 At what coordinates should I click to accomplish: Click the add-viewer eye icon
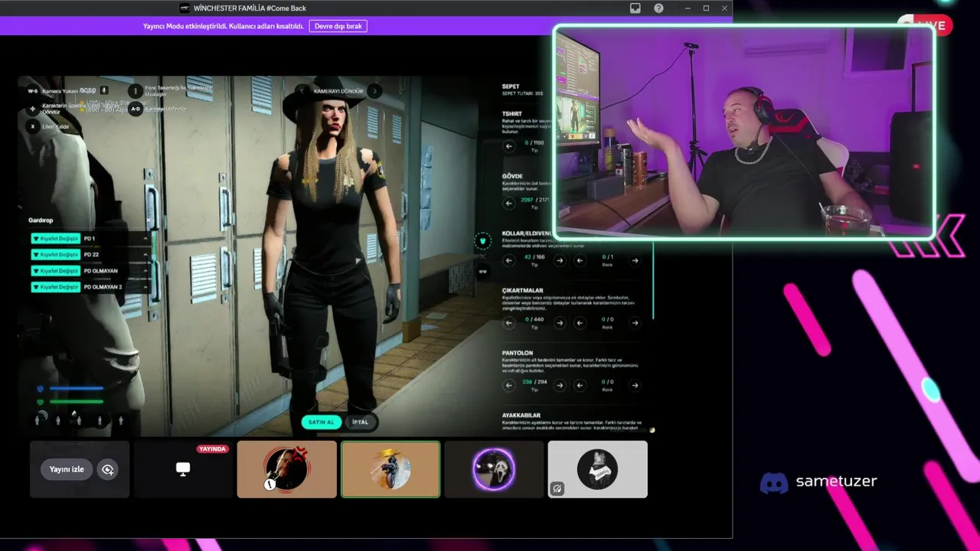[x=108, y=470]
